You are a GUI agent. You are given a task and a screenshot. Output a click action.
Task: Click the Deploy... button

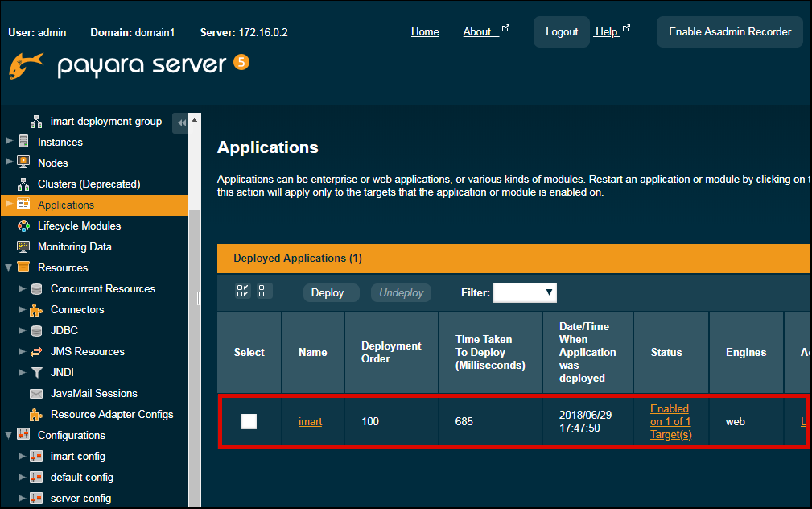[x=331, y=293]
